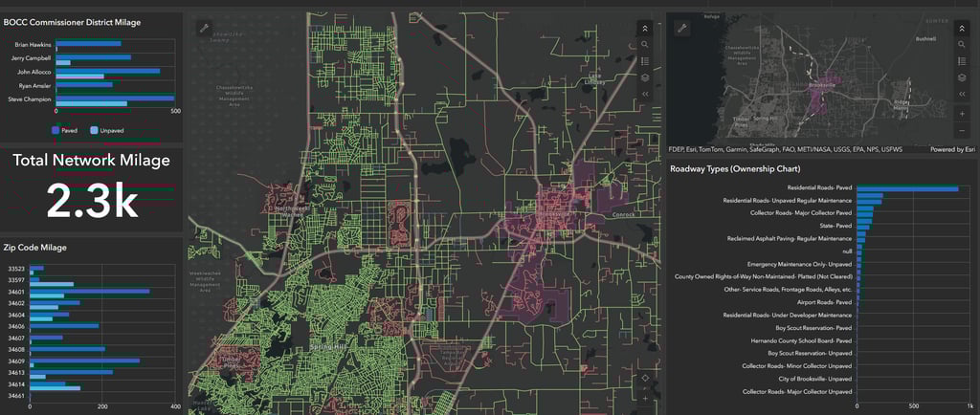Image resolution: width=980 pixels, height=415 pixels.
Task: Click BOCC Commissioner District Milage title
Action: tap(72, 22)
